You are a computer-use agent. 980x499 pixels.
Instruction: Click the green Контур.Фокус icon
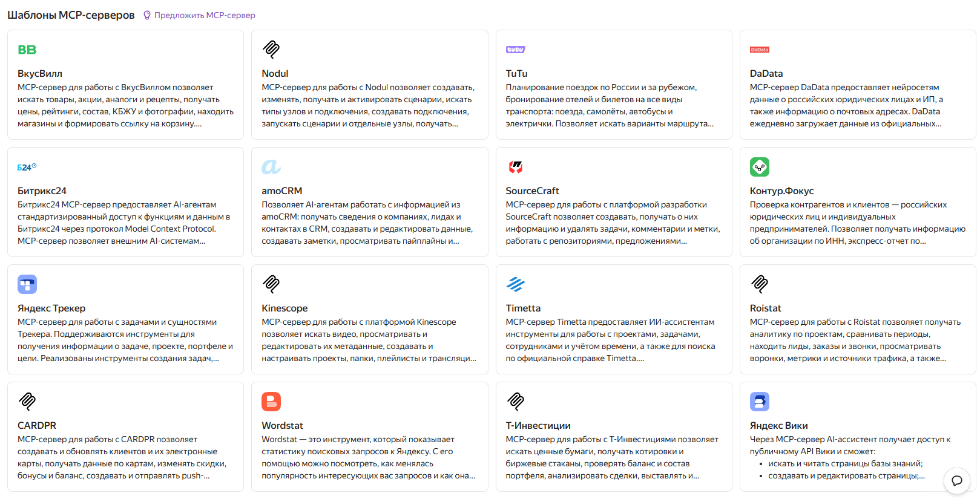click(760, 167)
